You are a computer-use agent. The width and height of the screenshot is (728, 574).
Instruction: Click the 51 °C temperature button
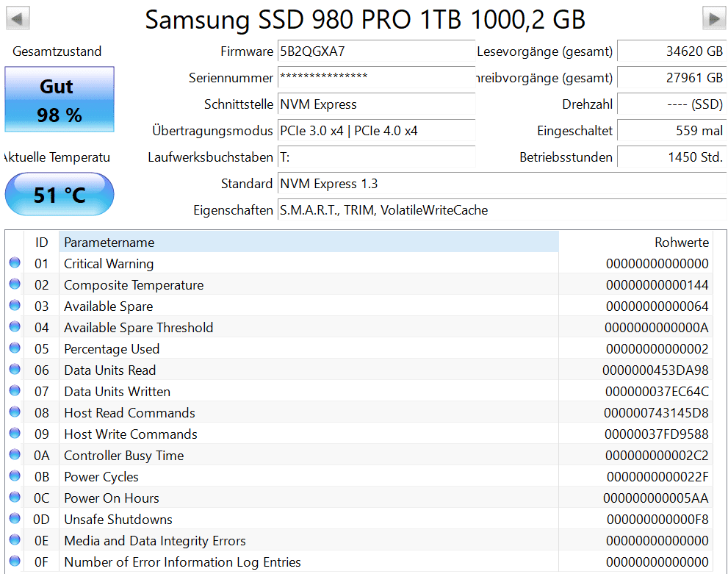(x=60, y=194)
